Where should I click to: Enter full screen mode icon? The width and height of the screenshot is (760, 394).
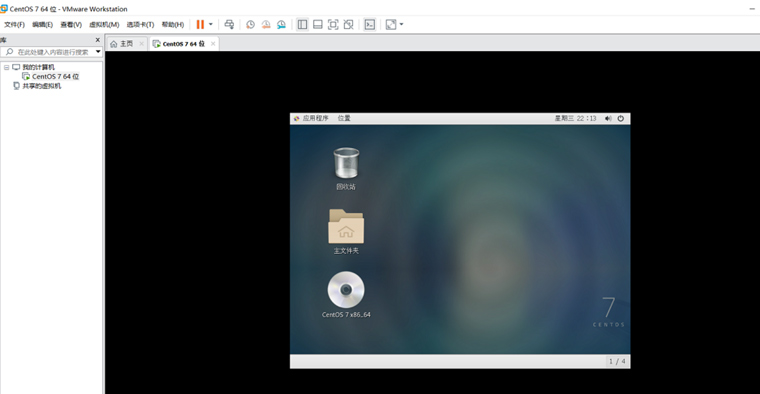333,24
